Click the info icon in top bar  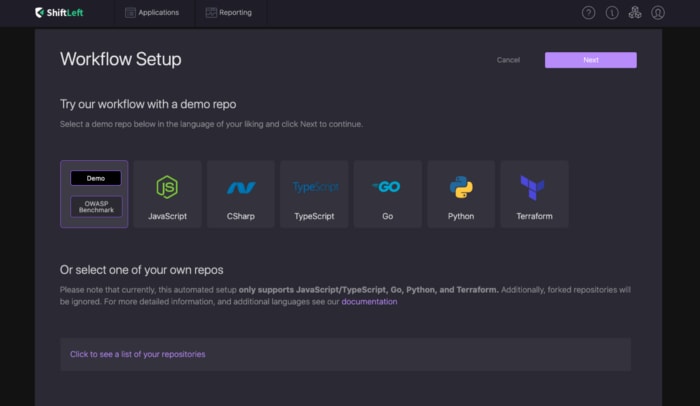click(x=612, y=13)
